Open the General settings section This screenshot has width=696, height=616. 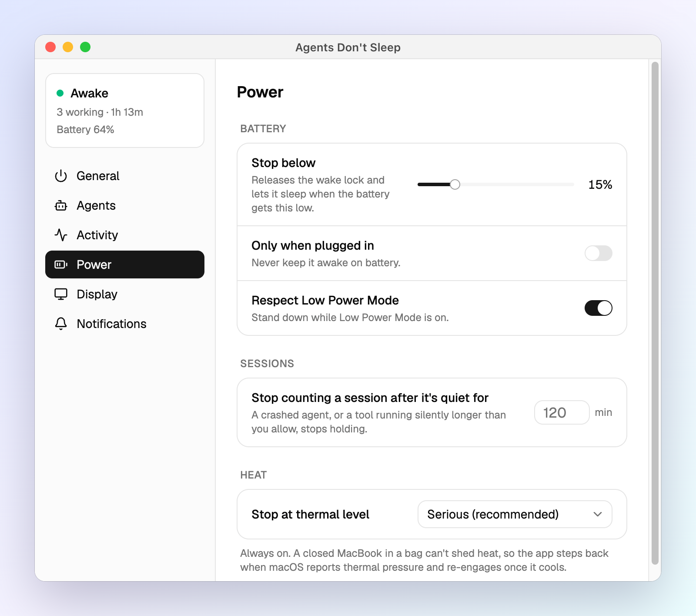point(125,176)
